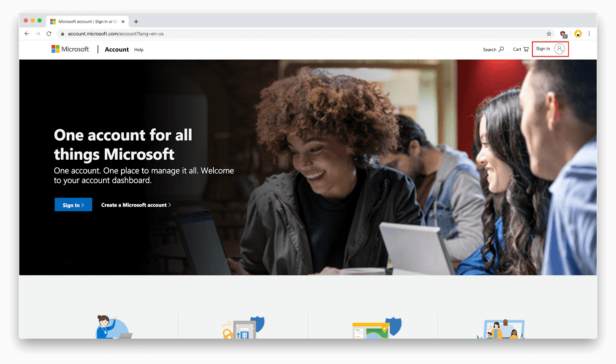Click the 'One account for all things Microsoft' heading
Image resolution: width=616 pixels, height=364 pixels.
coord(123,145)
